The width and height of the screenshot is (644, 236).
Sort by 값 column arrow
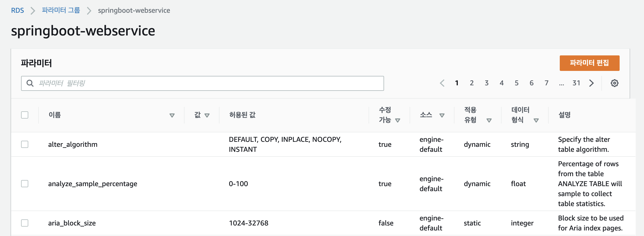[207, 115]
